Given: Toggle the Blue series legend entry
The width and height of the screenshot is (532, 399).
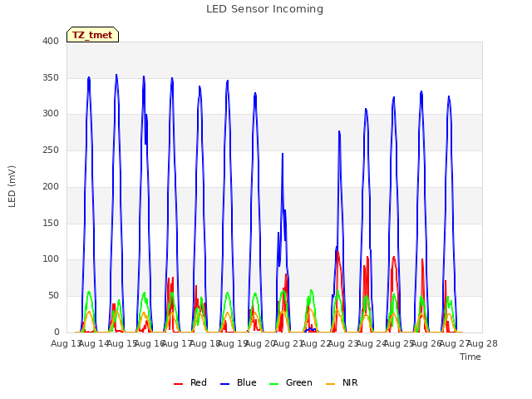Looking at the screenshot, I should click(x=239, y=382).
